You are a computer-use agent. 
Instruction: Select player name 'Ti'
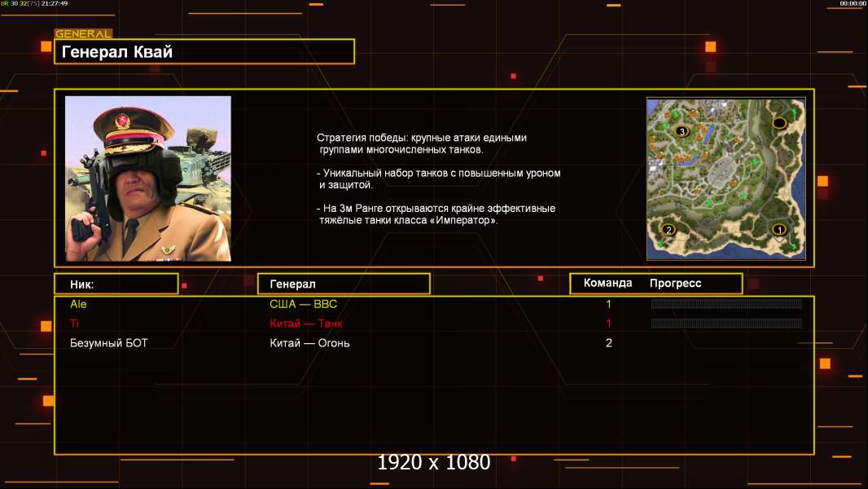[74, 323]
